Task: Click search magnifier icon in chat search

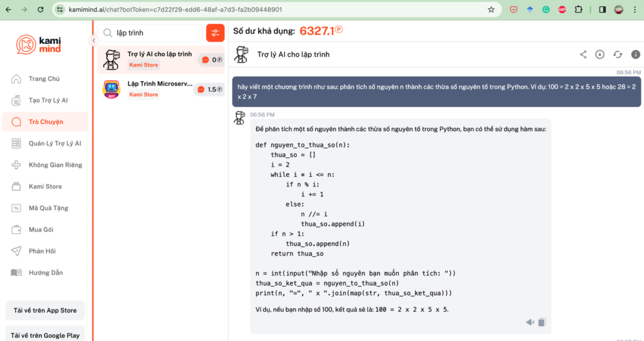Action: pos(108,33)
